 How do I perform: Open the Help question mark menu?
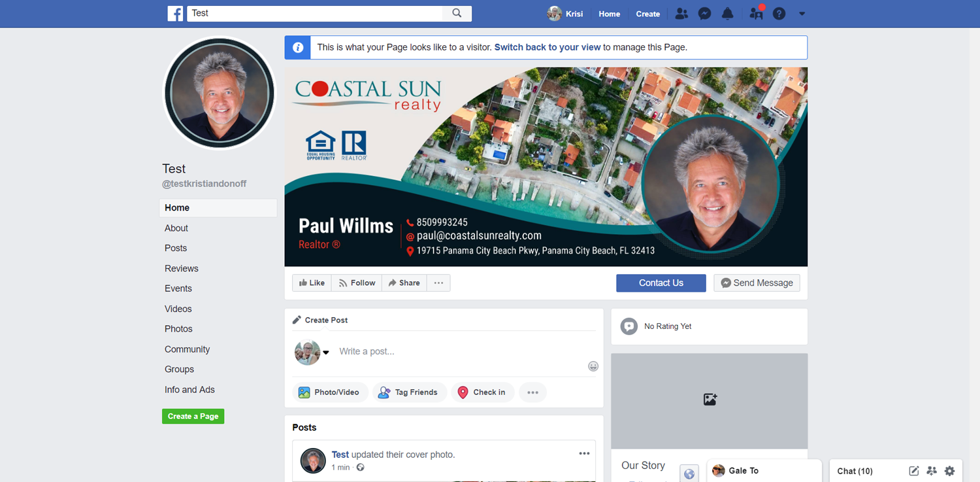coord(779,13)
